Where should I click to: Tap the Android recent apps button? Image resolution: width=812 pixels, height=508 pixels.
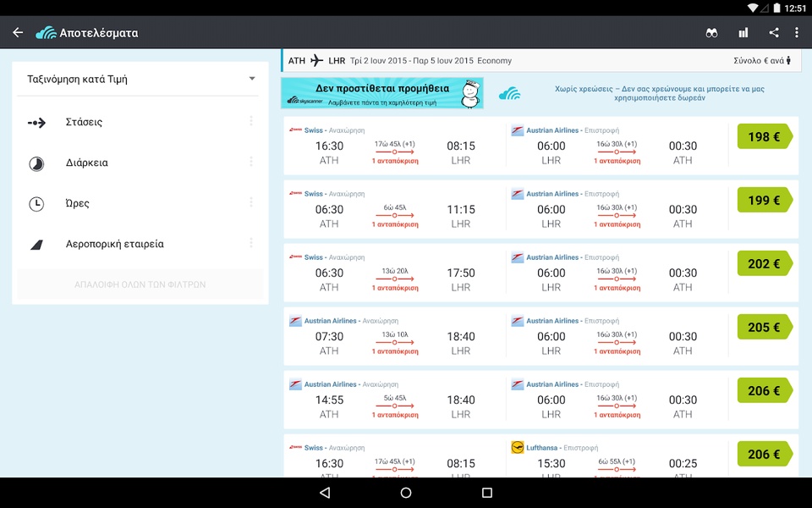coord(487,493)
